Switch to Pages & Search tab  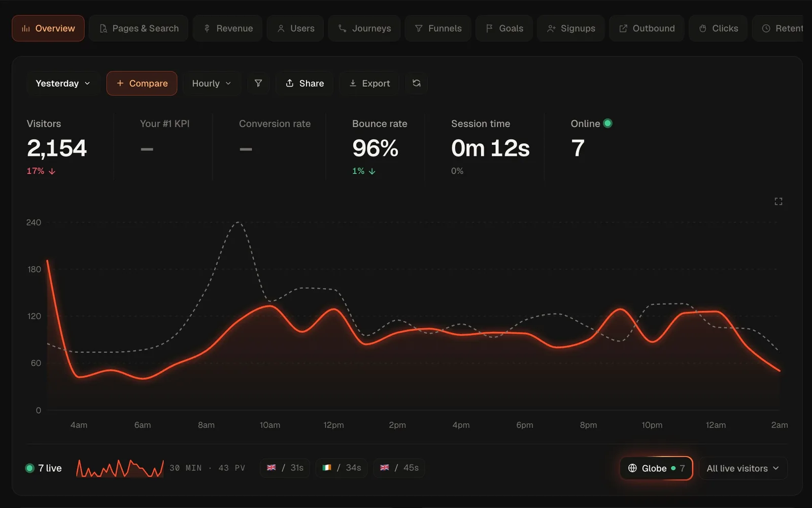(139, 28)
